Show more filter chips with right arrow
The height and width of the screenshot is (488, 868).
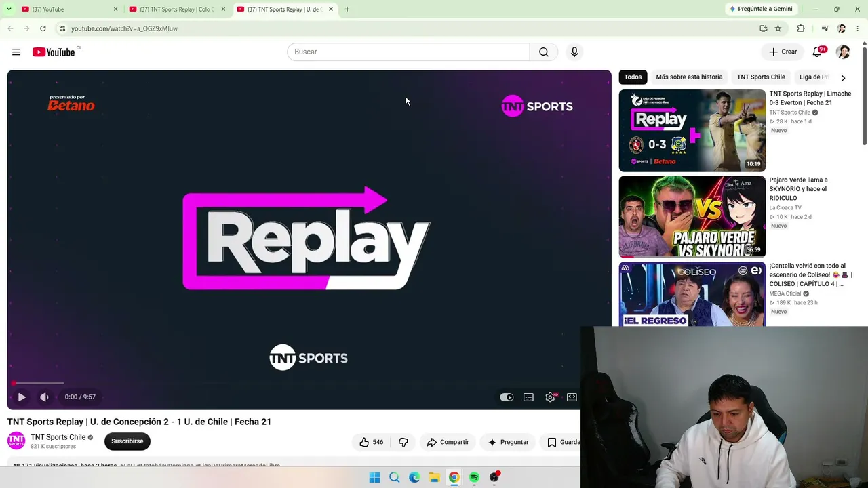[843, 78]
